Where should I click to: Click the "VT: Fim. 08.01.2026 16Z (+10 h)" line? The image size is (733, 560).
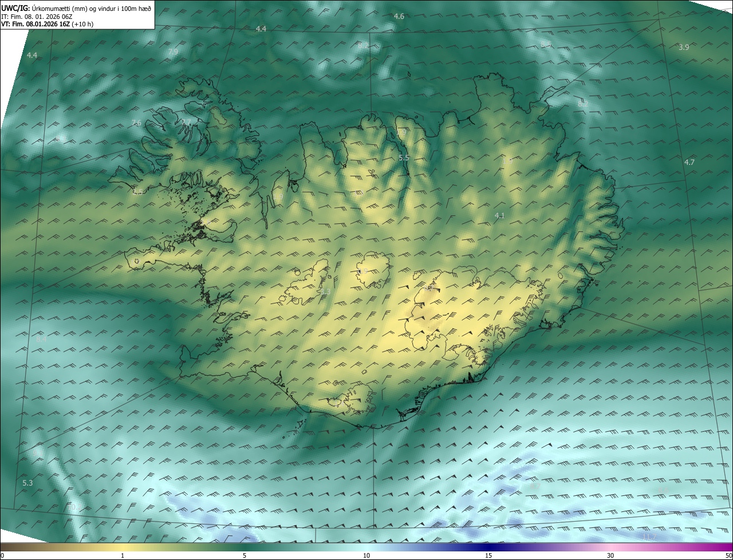tap(48, 25)
